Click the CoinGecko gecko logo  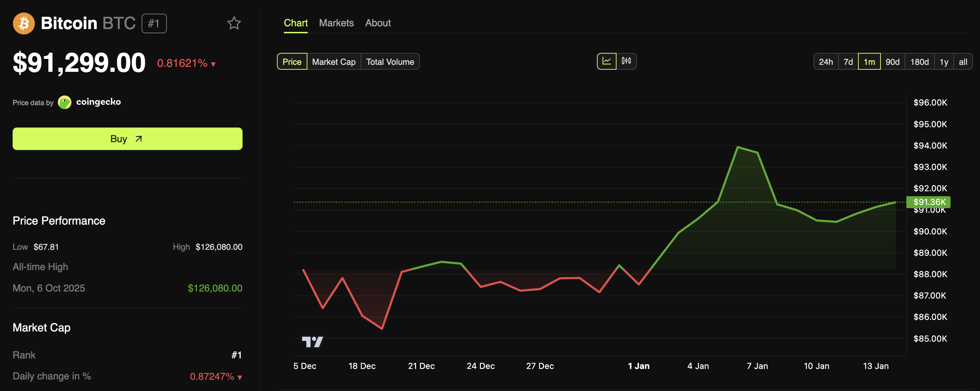click(x=65, y=102)
